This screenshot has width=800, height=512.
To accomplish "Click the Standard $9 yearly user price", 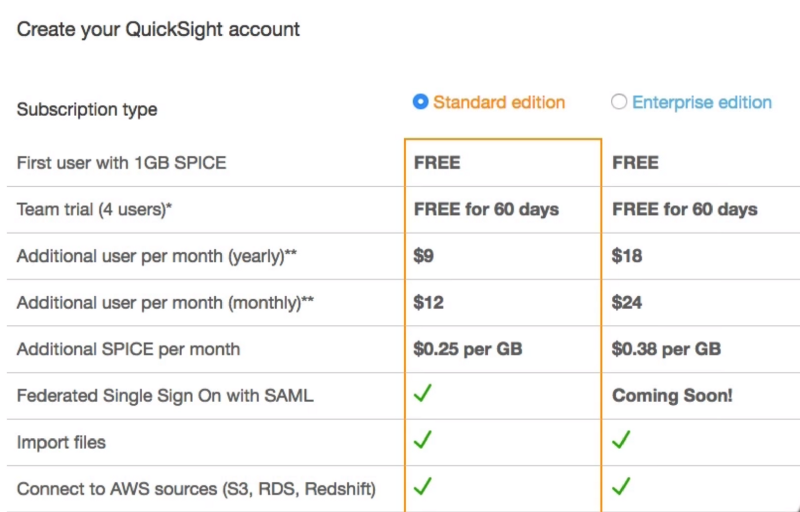I will pos(423,256).
